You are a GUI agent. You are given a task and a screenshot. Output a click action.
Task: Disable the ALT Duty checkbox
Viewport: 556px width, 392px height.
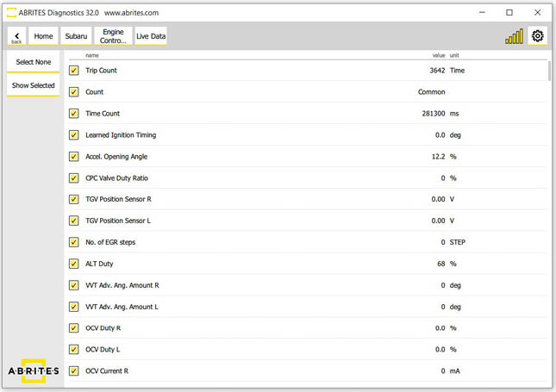tap(74, 264)
